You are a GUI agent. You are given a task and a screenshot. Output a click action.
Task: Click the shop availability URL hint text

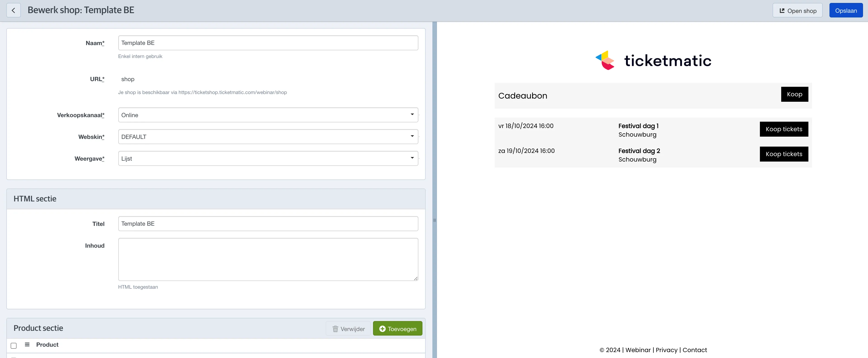coord(203,92)
